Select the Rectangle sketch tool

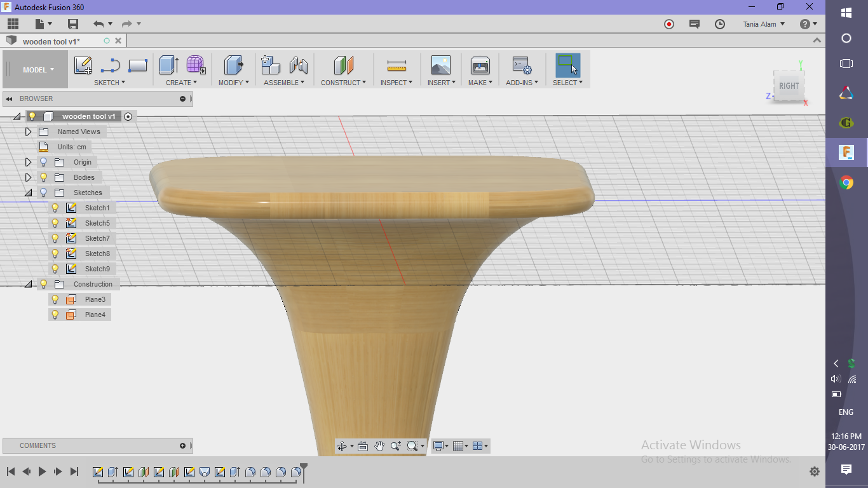coord(138,65)
